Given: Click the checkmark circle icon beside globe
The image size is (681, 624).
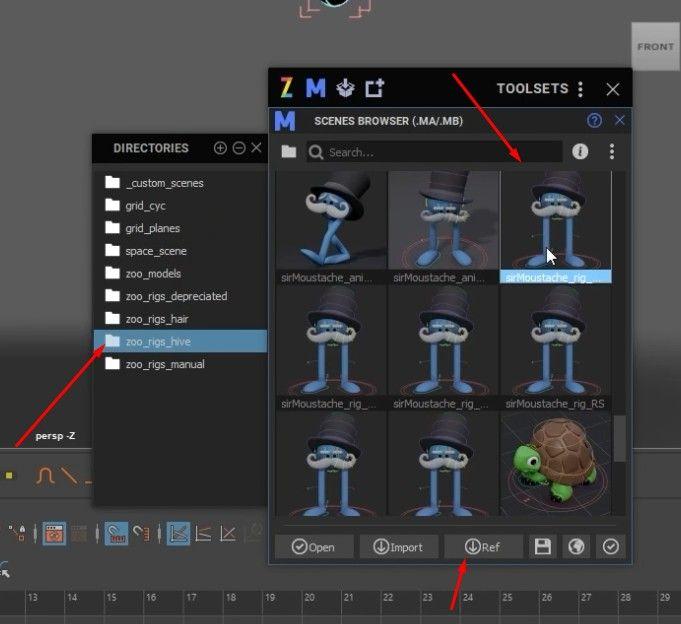Looking at the screenshot, I should click(611, 547).
